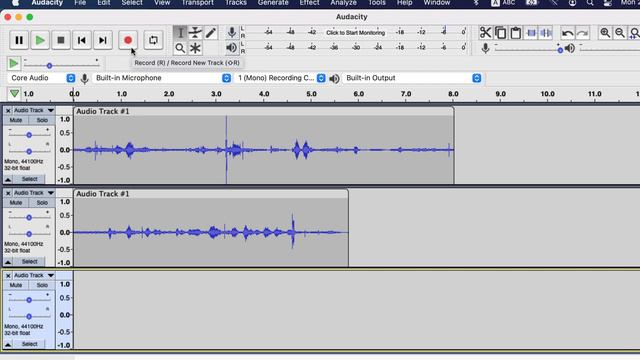Click Trim audio outside selection icon
The image size is (640, 360).
531,33
